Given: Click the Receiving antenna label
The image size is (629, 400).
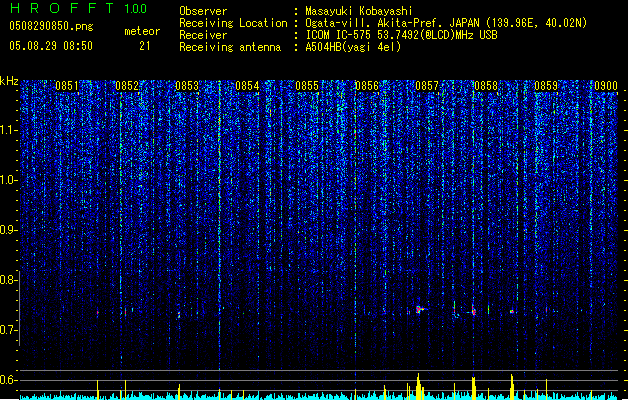Looking at the screenshot, I should pos(230,47).
